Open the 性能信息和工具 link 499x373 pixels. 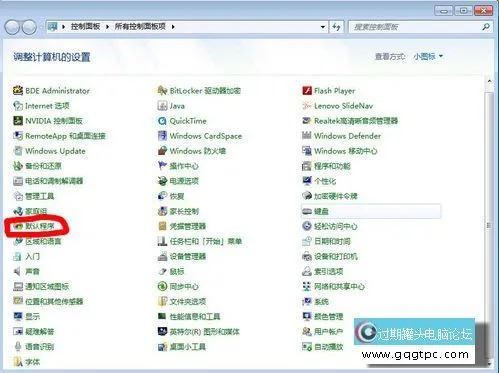[x=195, y=316]
